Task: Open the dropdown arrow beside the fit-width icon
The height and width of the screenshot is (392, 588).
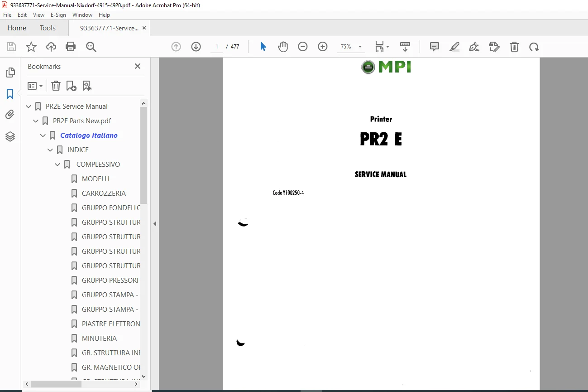Action: click(387, 47)
